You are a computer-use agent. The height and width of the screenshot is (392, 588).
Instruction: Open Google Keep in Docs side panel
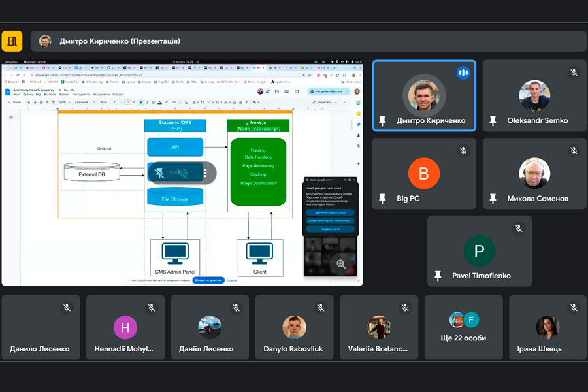[x=358, y=113]
